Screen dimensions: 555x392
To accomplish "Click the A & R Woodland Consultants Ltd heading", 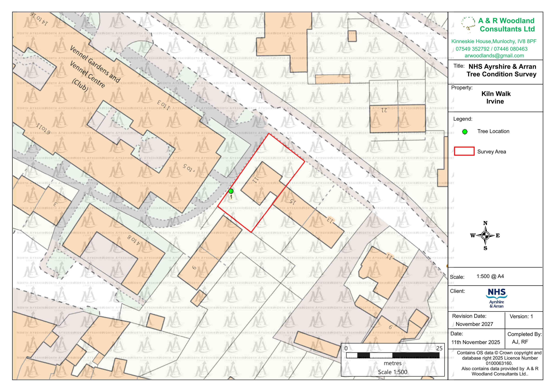I will tap(506, 25).
